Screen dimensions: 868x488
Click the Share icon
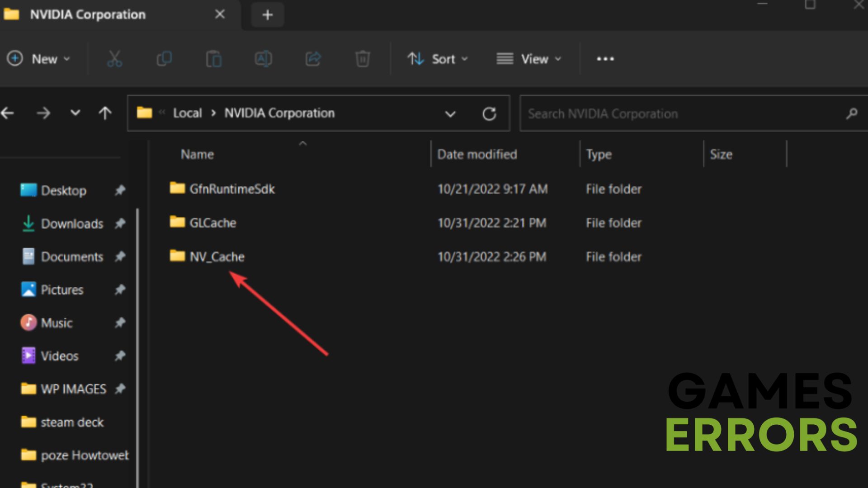coord(313,59)
